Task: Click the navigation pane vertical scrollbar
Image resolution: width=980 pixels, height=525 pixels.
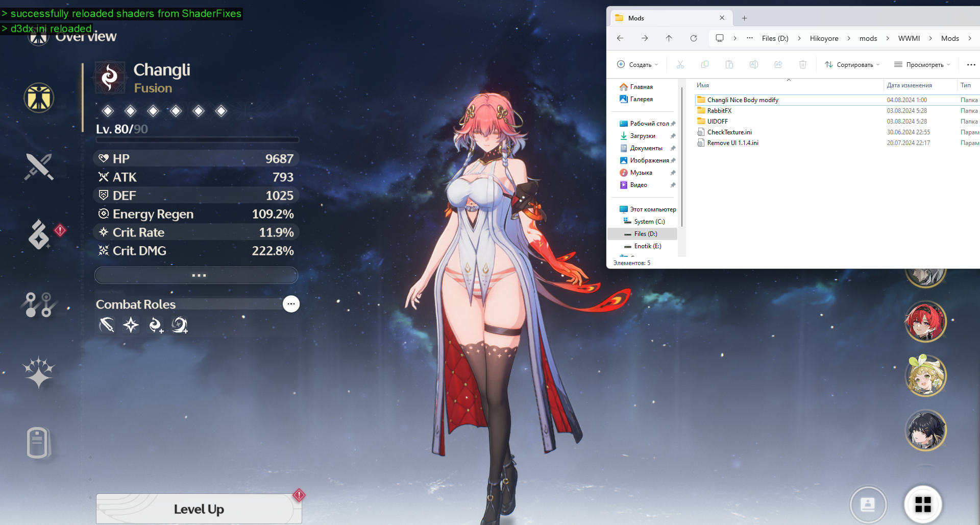Action: (682, 156)
